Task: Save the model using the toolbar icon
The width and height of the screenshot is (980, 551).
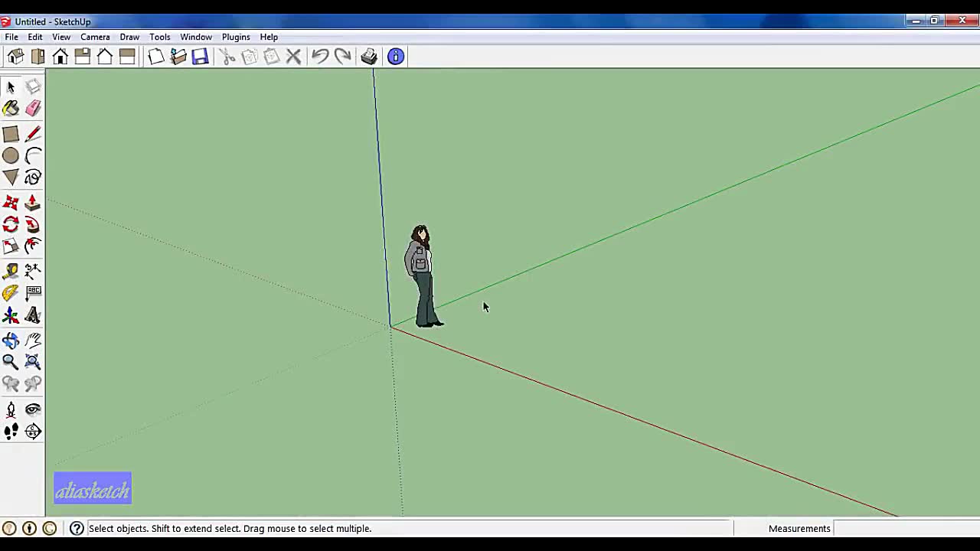Action: 199,56
